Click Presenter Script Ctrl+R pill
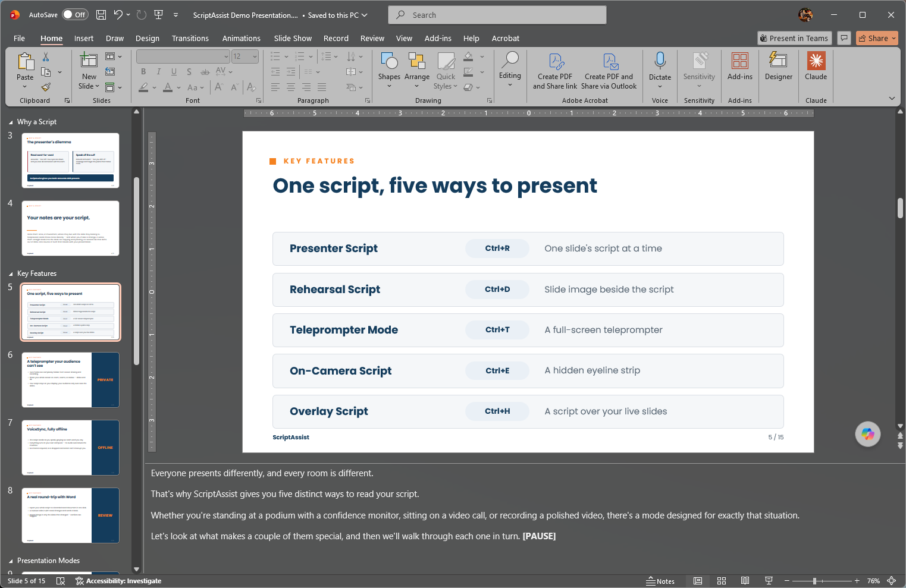 497,249
